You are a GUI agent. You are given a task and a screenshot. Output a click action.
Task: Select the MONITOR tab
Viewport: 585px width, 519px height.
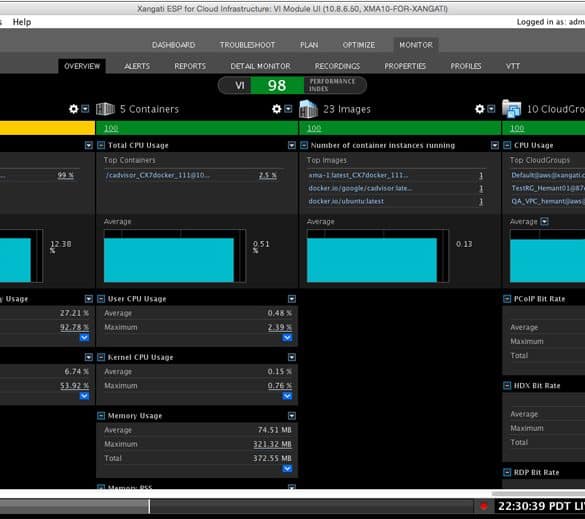coord(416,45)
